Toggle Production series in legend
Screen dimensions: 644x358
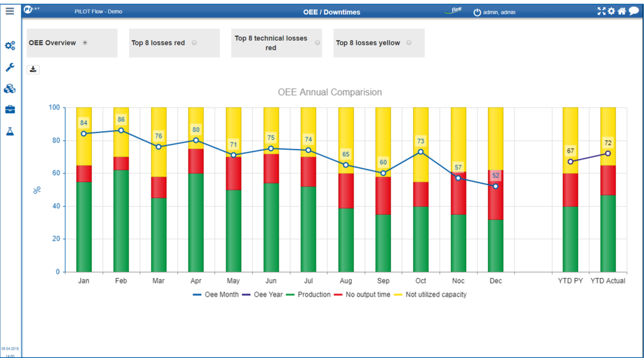click(x=308, y=295)
